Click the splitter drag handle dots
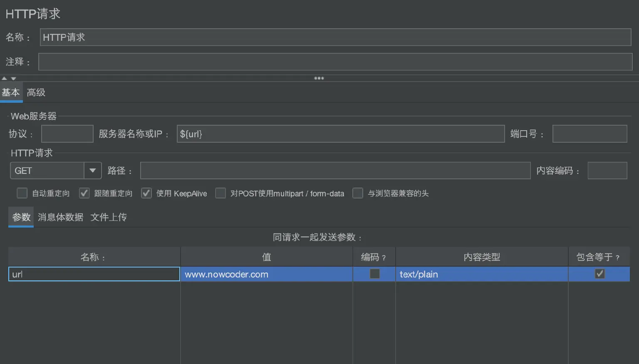Screen dimensions: 639x364 319,78
